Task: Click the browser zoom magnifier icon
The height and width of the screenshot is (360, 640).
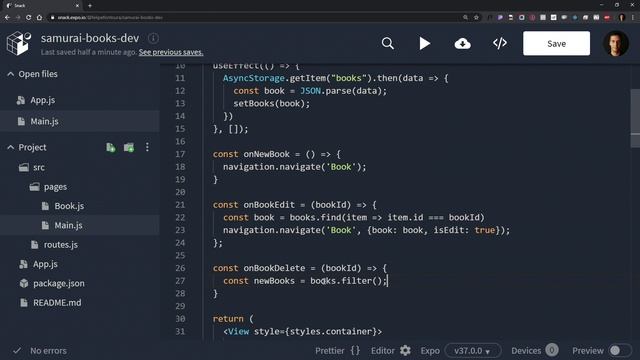Action: (x=465, y=18)
